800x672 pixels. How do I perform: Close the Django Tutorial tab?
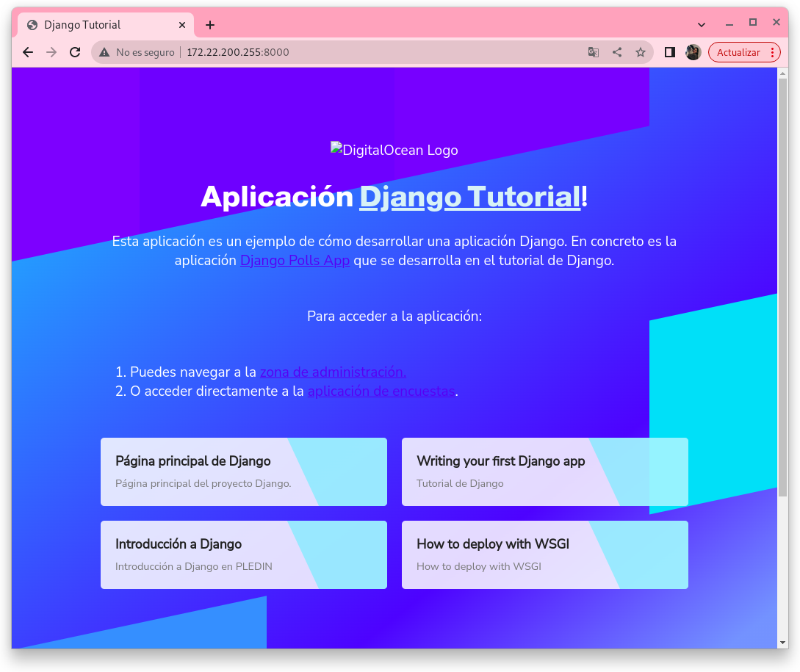(182, 25)
